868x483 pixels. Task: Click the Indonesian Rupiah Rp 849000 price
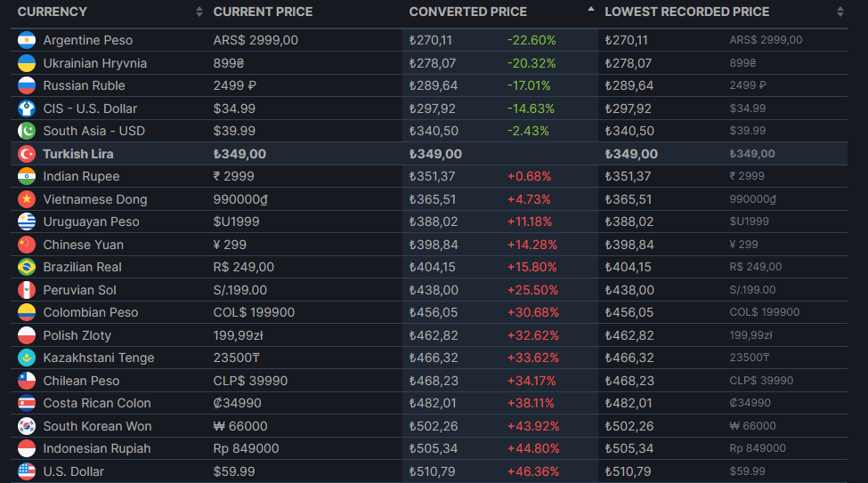pos(246,448)
